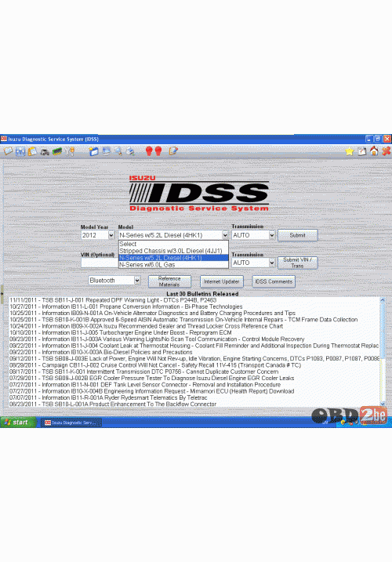Click the open map-book icon in toolbar

pyautogui.click(x=8, y=151)
